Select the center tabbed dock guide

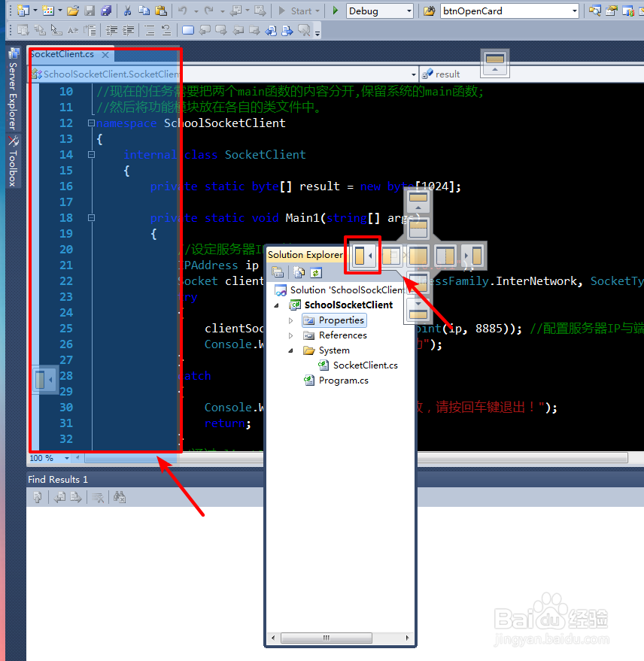418,256
